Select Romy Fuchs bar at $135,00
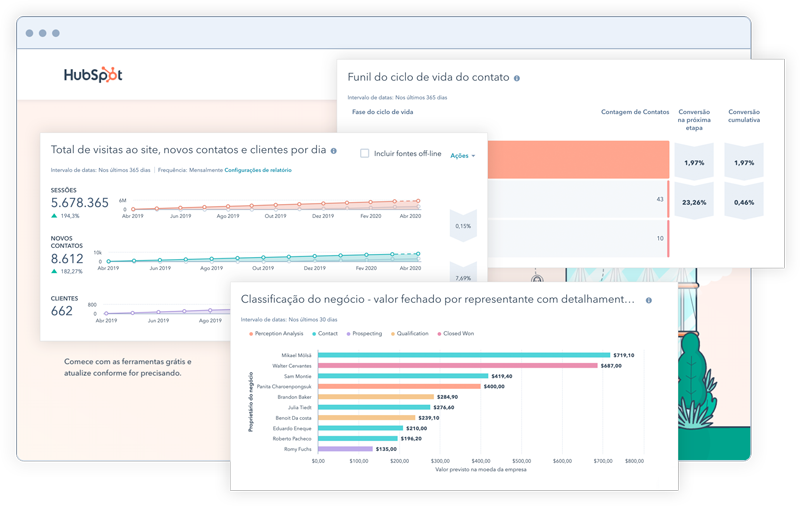This screenshot has width=800, height=506. (x=345, y=449)
